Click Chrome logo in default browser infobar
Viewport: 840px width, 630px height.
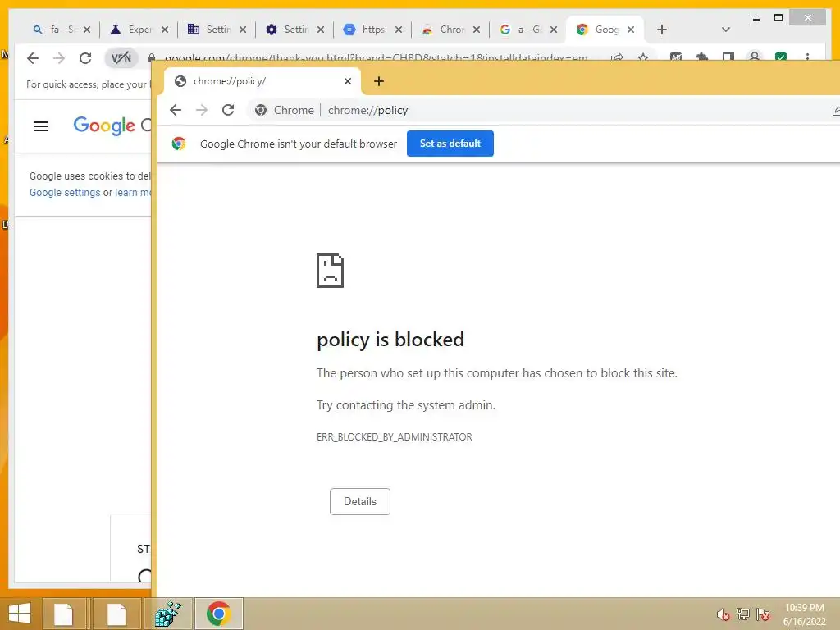click(179, 144)
